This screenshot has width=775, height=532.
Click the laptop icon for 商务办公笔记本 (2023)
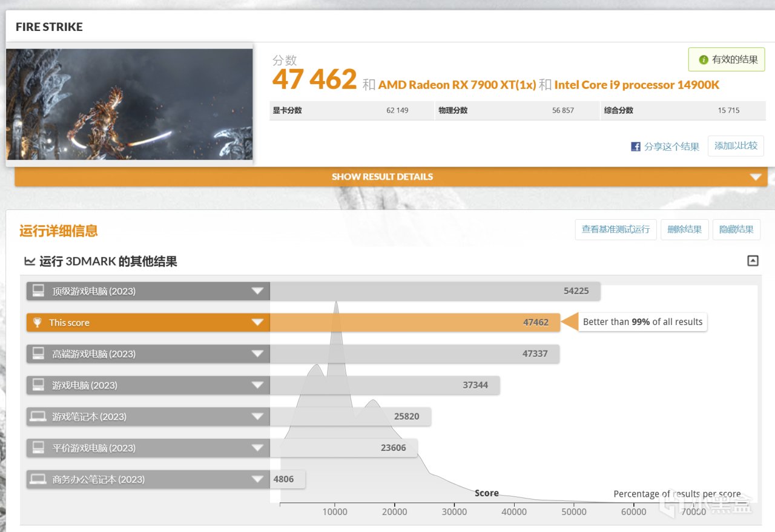pos(38,479)
